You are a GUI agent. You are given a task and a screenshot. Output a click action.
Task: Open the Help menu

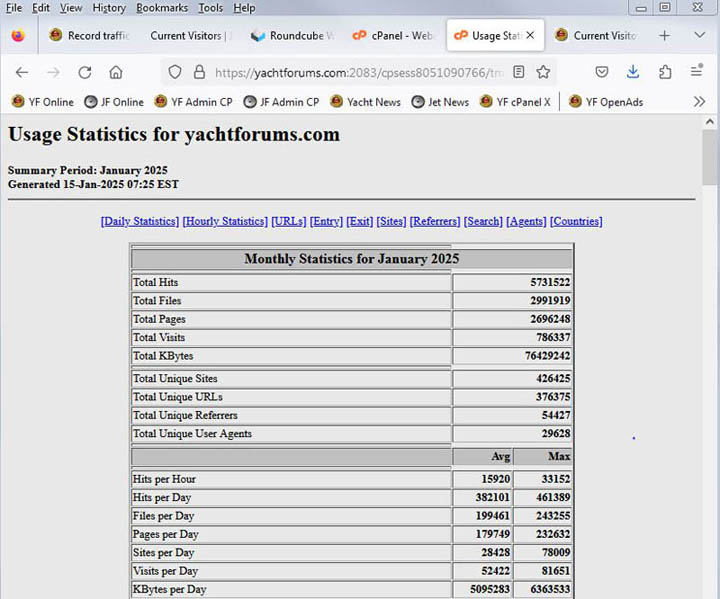point(244,8)
